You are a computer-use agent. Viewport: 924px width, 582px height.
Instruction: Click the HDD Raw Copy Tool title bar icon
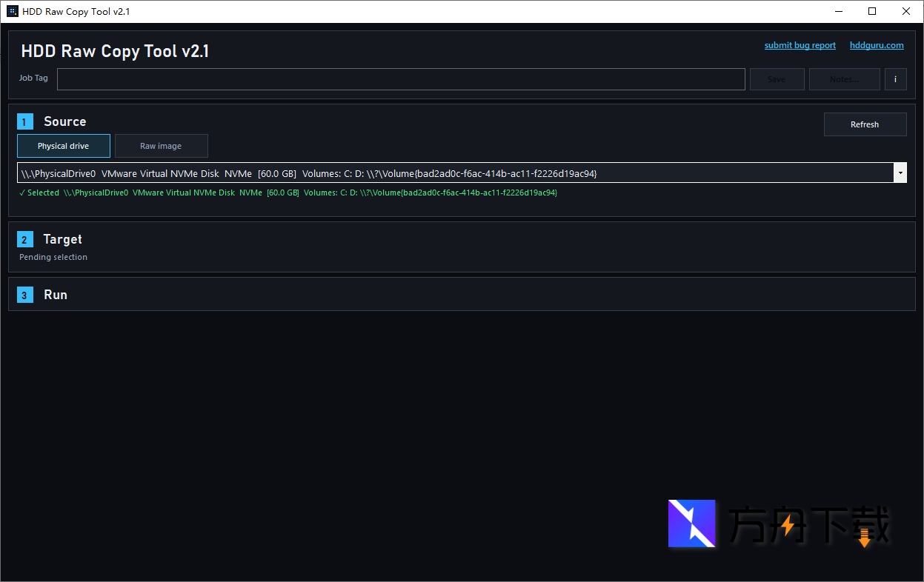click(13, 11)
